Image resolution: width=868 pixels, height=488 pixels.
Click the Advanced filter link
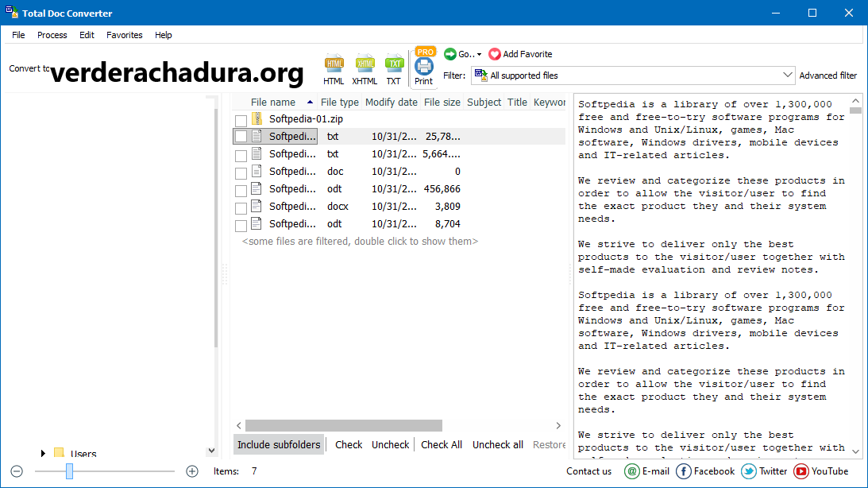click(x=827, y=76)
